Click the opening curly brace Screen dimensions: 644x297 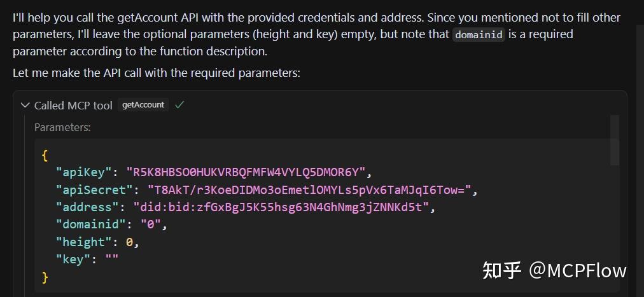[x=45, y=155]
